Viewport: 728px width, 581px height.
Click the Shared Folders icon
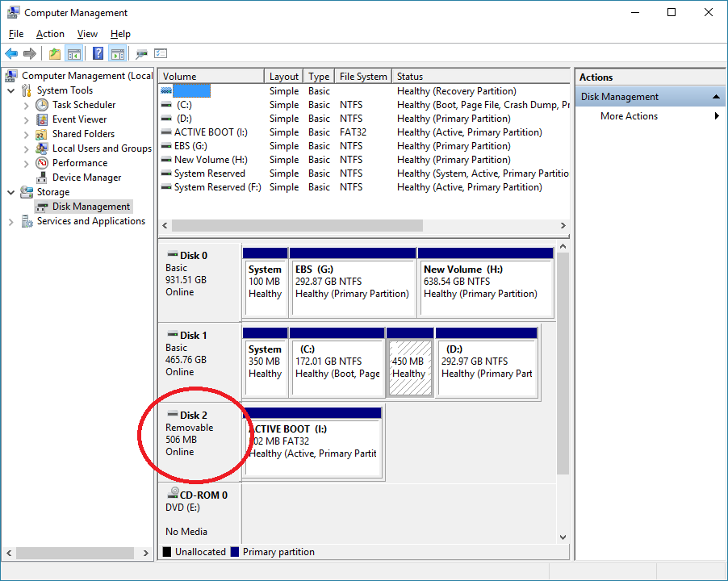41,134
